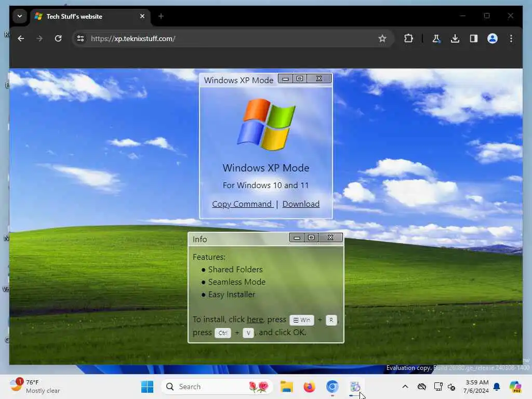Maximize the Windows XP Mode panel
532x399 pixels.
(300, 79)
